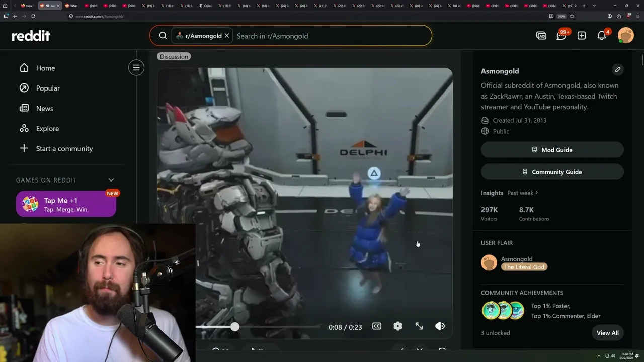Image resolution: width=644 pixels, height=362 pixels.
Task: Open video settings gear
Action: click(398, 326)
